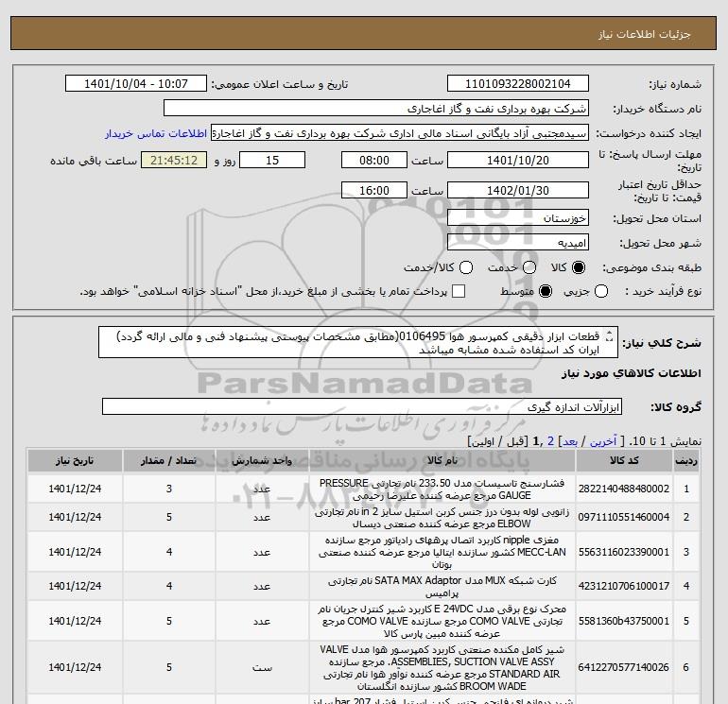The image size is (728, 704).
Task: Open the آخرین pagination link
Action: coord(602,441)
